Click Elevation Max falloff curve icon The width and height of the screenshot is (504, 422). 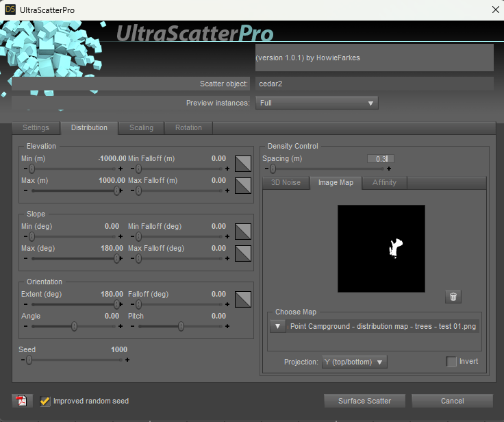(243, 186)
